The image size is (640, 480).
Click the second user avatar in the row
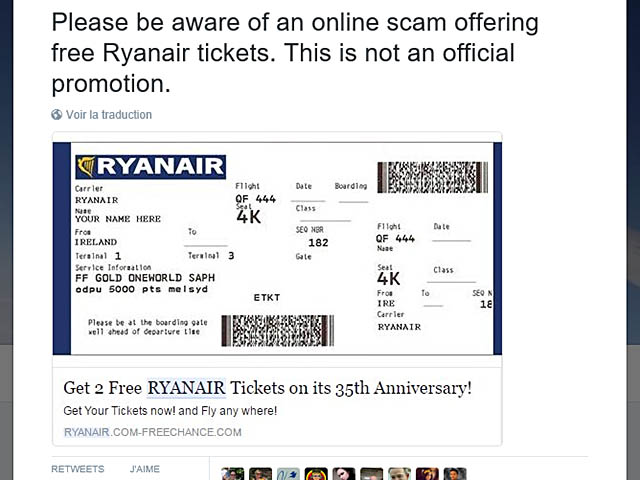click(261, 474)
